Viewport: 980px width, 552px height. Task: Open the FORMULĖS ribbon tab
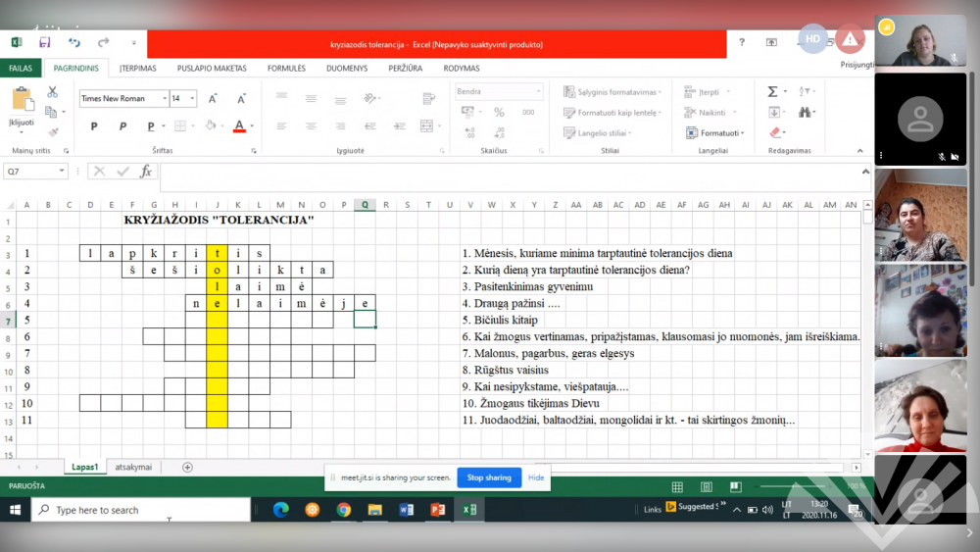(286, 69)
